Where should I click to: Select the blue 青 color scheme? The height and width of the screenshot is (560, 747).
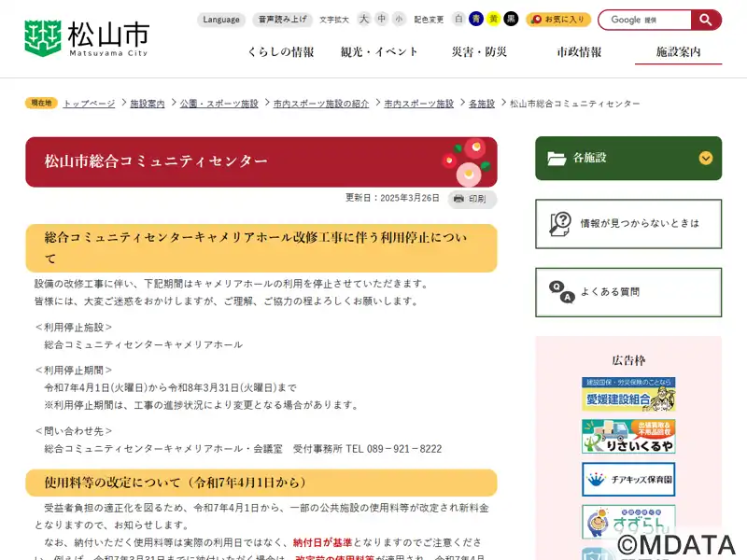point(476,19)
